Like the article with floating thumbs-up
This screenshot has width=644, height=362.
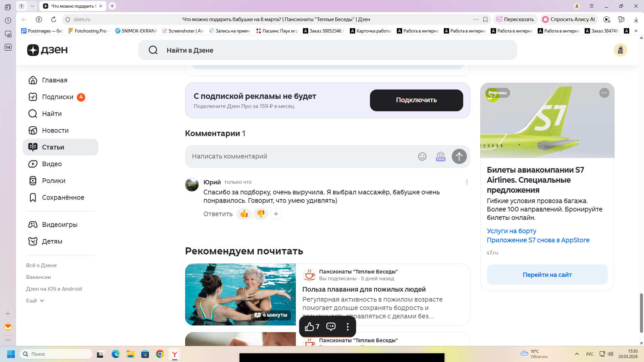pos(309,326)
